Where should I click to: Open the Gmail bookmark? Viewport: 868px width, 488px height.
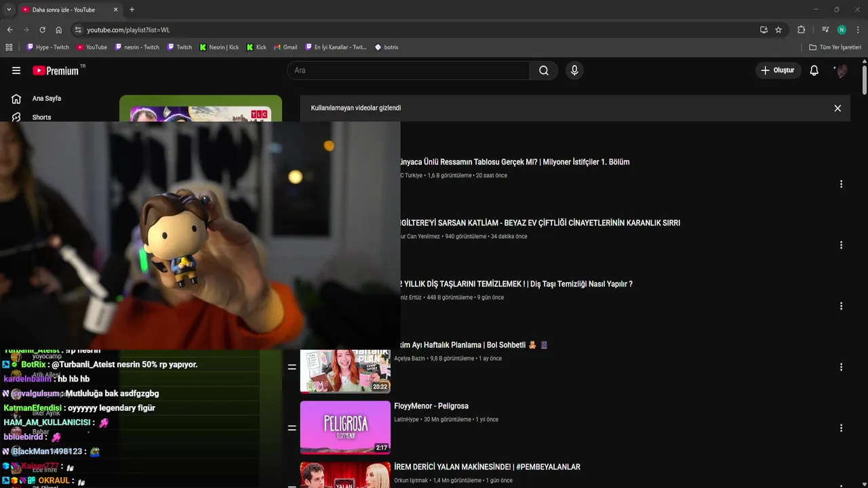[x=285, y=47]
